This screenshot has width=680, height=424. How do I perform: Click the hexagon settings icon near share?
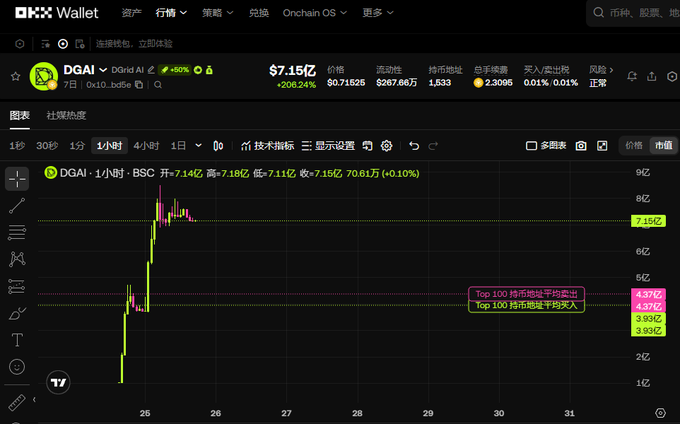tap(672, 77)
